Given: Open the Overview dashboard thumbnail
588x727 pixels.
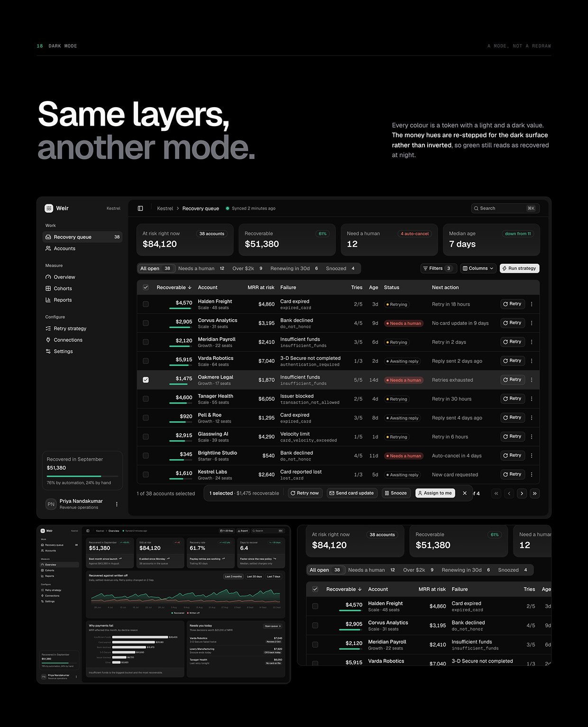Looking at the screenshot, I should click(164, 604).
